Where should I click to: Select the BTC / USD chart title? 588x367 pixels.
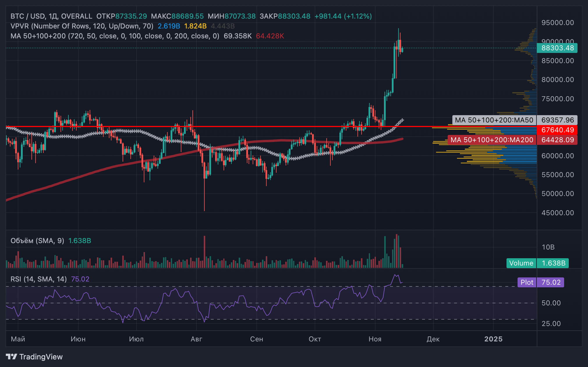click(x=51, y=16)
